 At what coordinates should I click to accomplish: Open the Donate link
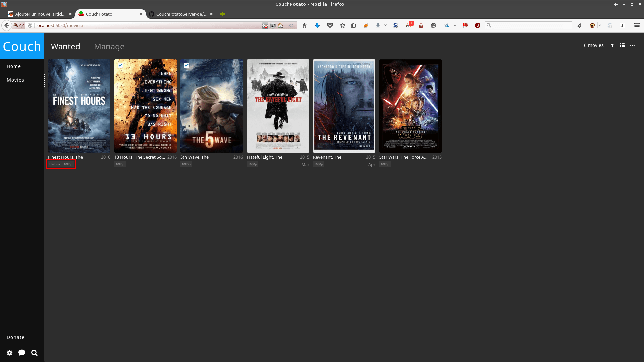pos(15,337)
